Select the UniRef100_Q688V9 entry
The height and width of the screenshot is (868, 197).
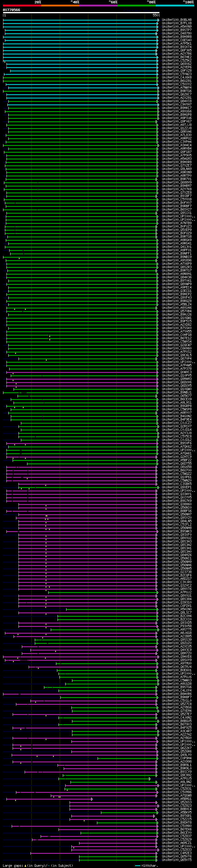(x=176, y=182)
